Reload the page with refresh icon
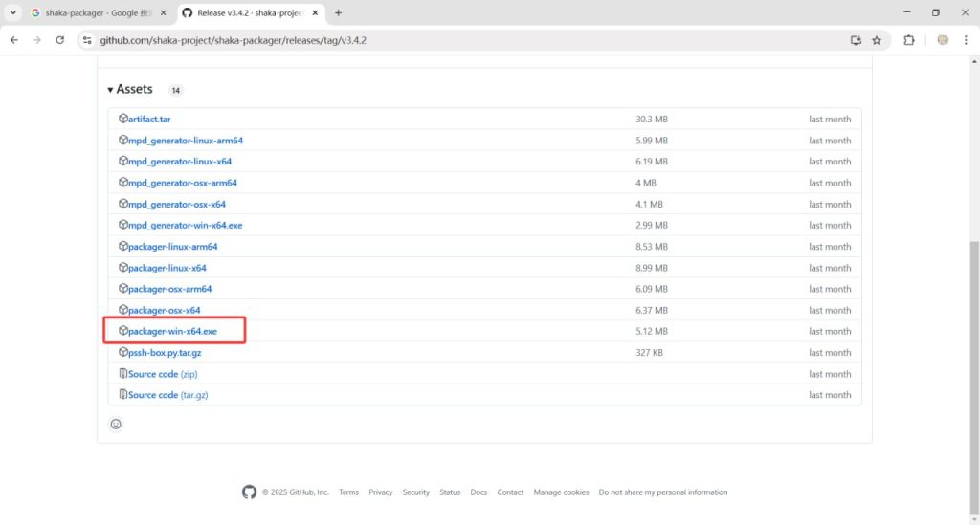The height and width of the screenshot is (525, 980). 60,40
